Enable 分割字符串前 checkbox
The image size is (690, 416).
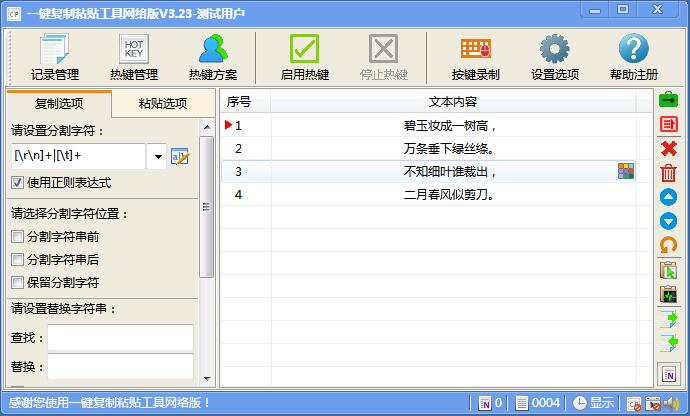18,237
